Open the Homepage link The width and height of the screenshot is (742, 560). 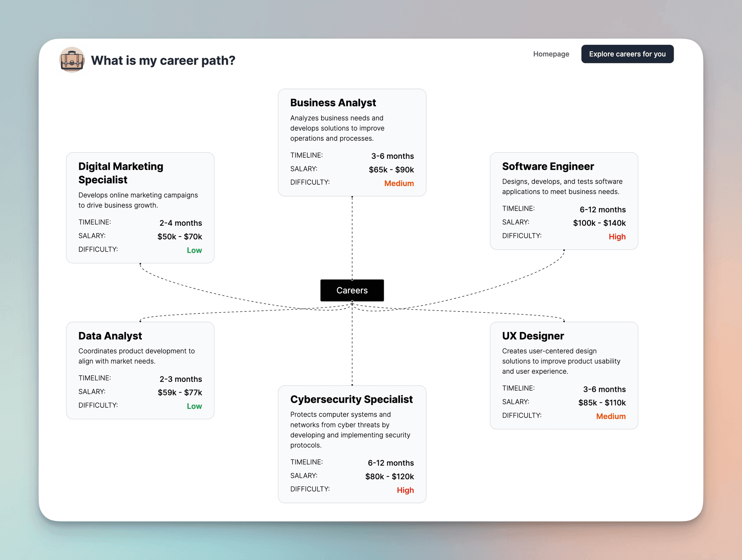point(551,54)
